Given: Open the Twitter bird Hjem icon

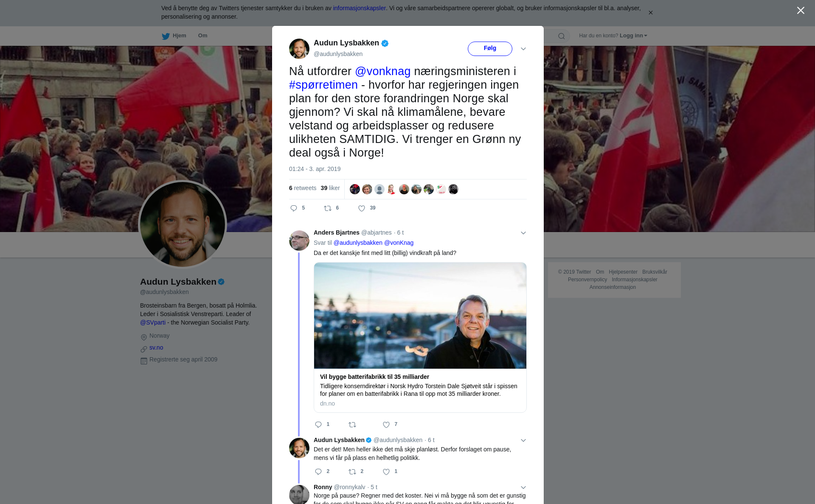Looking at the screenshot, I should point(166,36).
